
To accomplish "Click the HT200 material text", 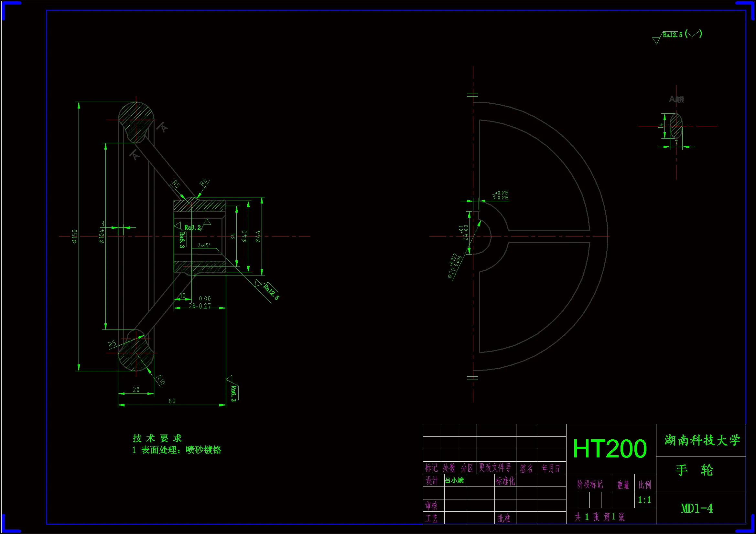I will 610,449.
